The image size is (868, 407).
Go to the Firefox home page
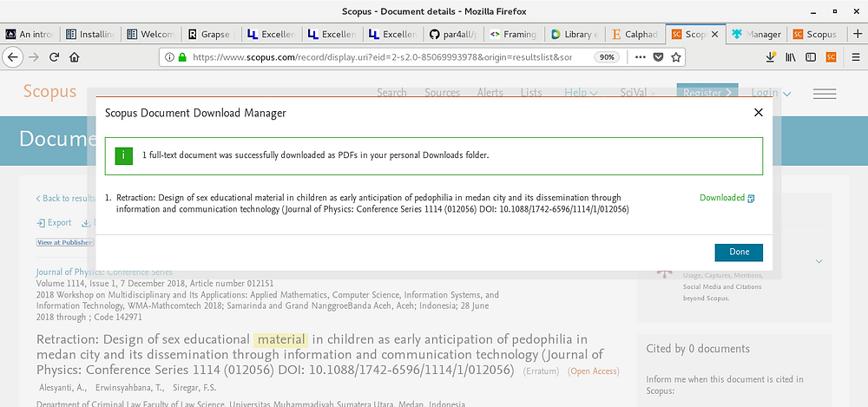tap(74, 57)
